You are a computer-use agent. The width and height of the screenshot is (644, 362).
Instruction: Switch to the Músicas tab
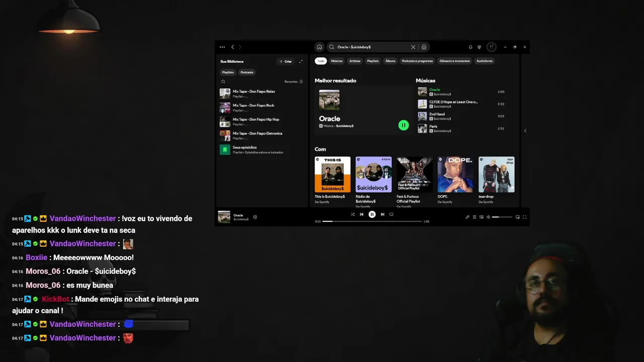[337, 61]
